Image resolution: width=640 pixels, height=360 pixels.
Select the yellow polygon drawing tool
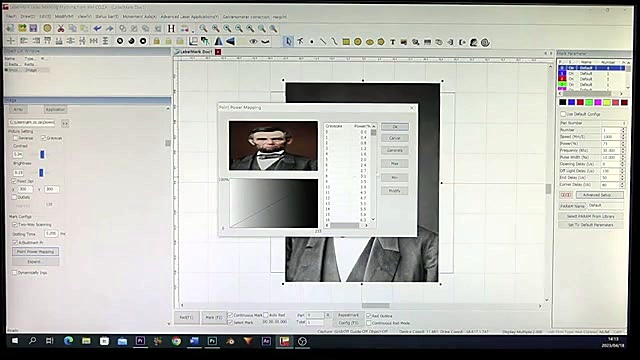coord(381,42)
